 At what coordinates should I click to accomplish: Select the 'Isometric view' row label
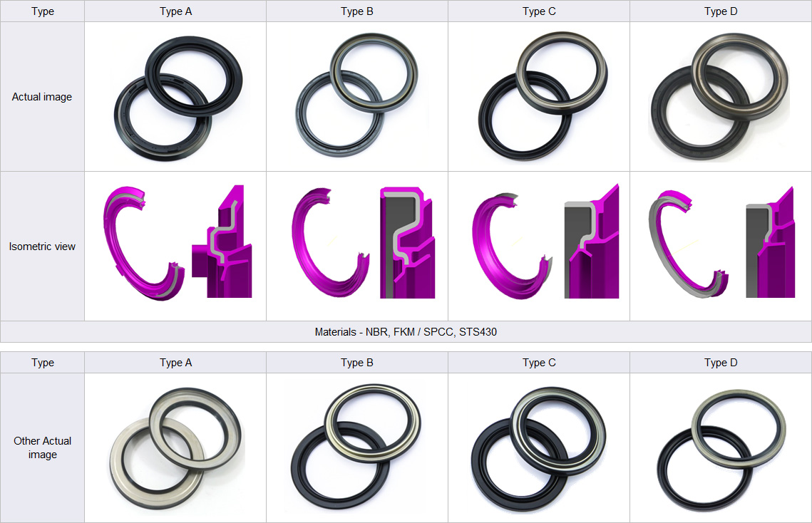pyautogui.click(x=42, y=247)
